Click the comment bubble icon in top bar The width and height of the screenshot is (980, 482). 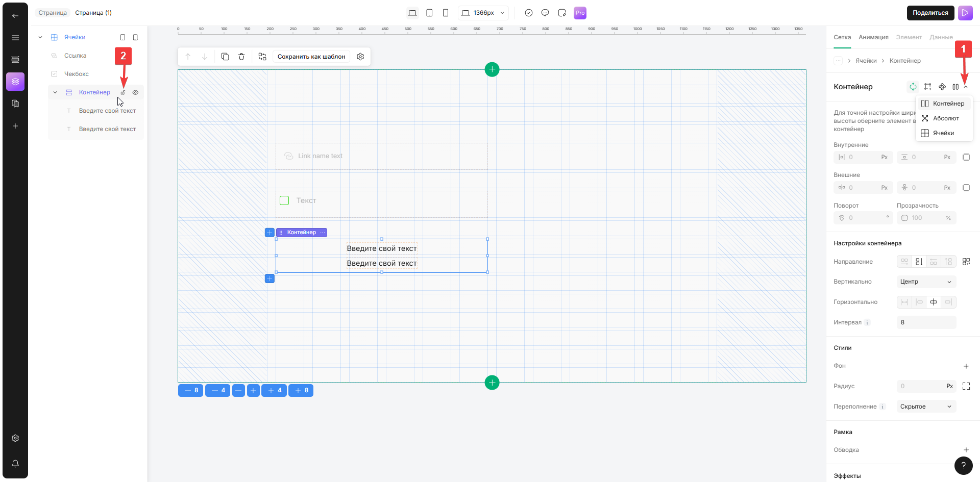[x=545, y=13]
